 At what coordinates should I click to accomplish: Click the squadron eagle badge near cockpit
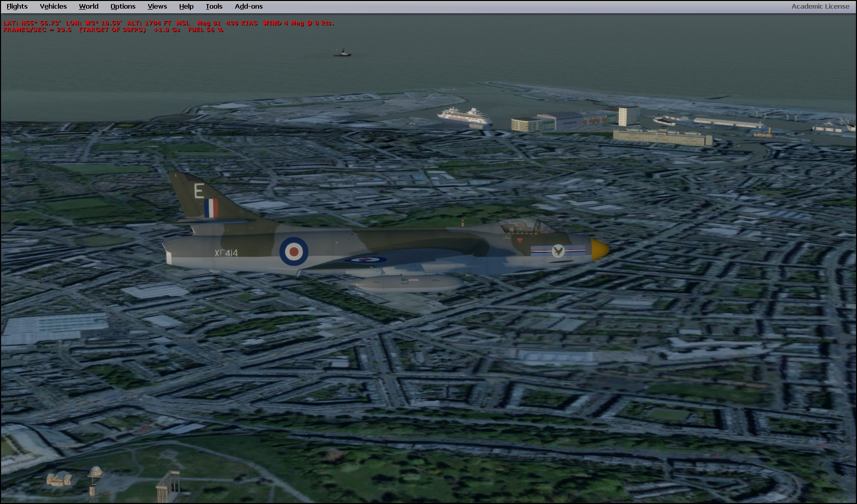pos(558,250)
